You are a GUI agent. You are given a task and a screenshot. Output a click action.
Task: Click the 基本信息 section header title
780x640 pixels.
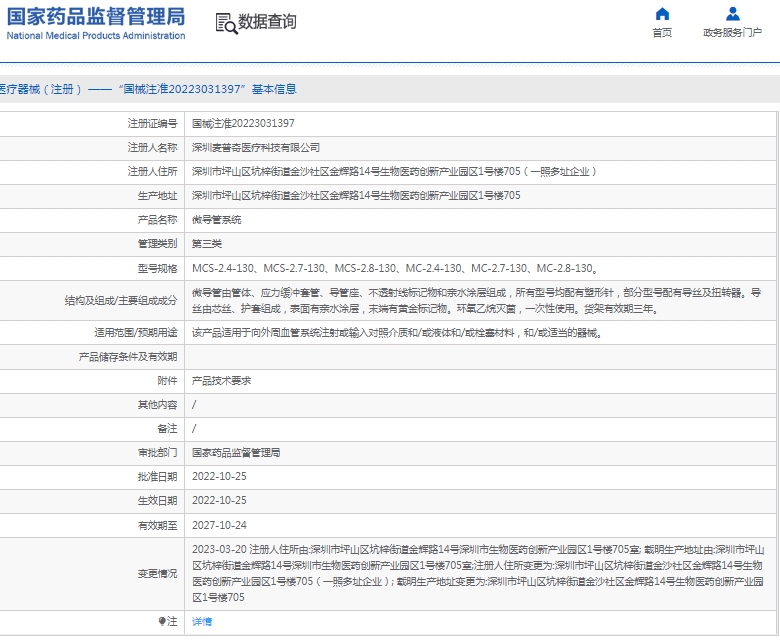(148, 89)
